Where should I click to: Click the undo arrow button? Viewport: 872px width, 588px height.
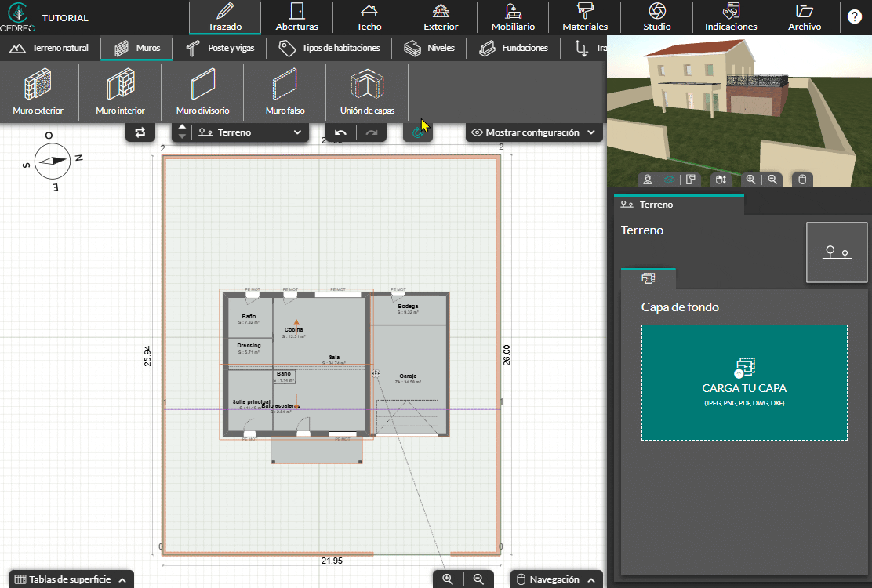(341, 132)
